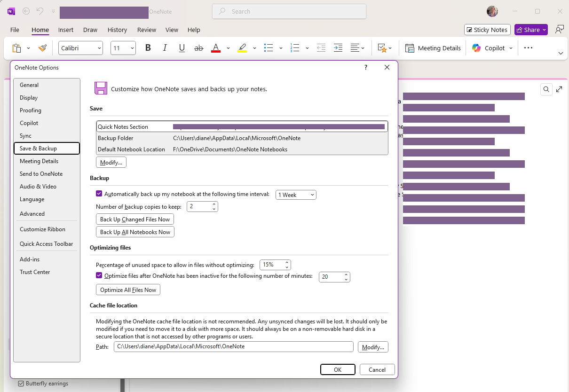Expand the highlight color options
The height and width of the screenshot is (392, 569).
tap(254, 47)
